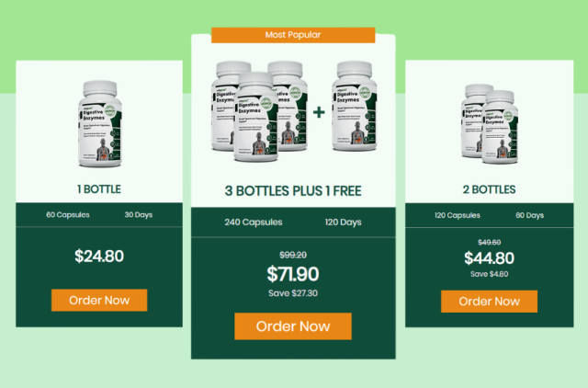The width and height of the screenshot is (588, 388).
Task: Click the $71.90 price
Action: point(293,274)
